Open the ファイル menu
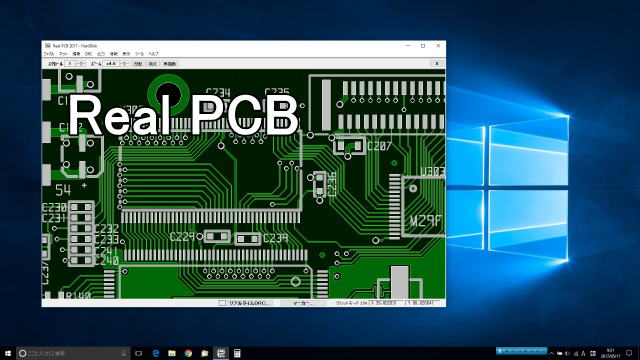640x360 pixels. 49,54
